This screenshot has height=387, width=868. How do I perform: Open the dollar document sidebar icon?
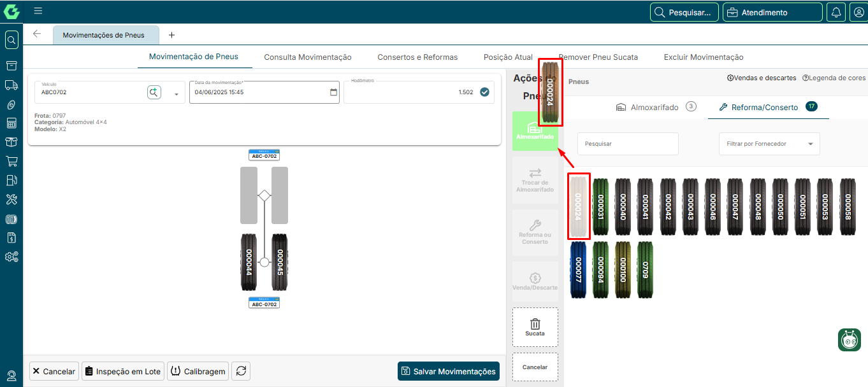tap(11, 237)
